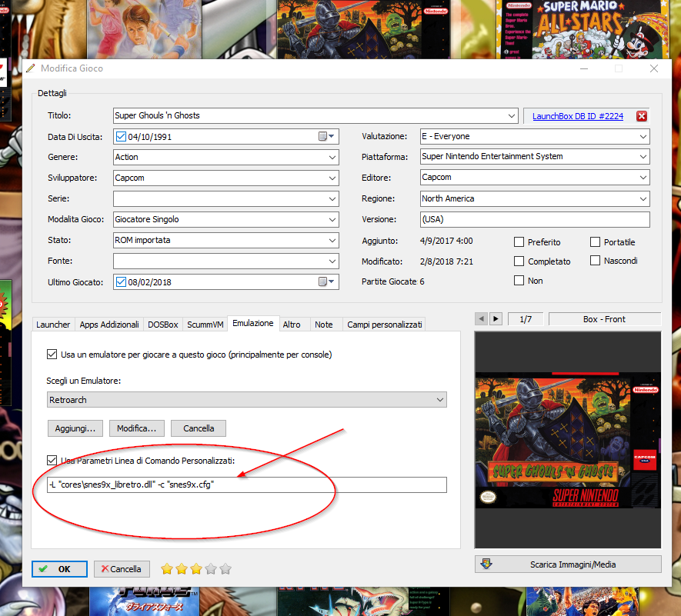Click the Scarica Immagini/Media button
The height and width of the screenshot is (616, 681).
click(568, 564)
